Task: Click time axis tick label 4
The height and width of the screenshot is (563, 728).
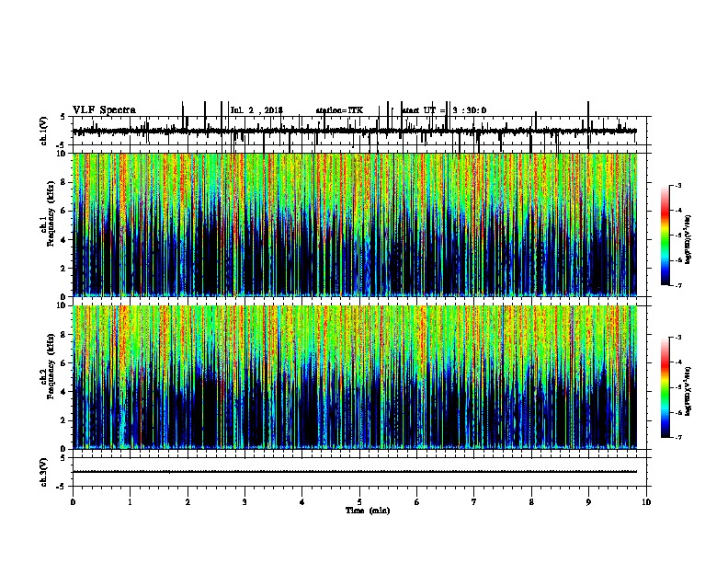Action: tap(302, 501)
